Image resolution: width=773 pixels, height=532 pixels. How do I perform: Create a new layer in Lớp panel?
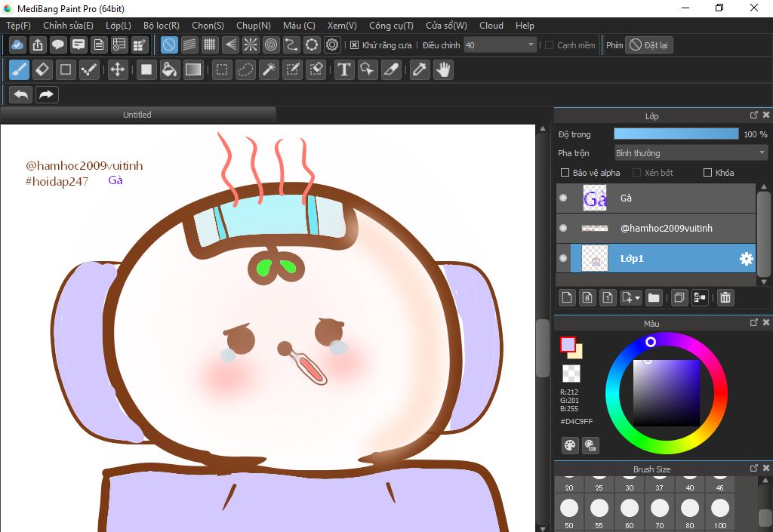tap(567, 297)
